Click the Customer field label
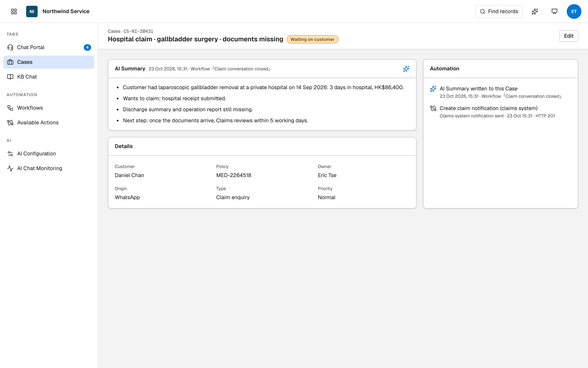Viewport: 588px width, 368px height. 125,167
